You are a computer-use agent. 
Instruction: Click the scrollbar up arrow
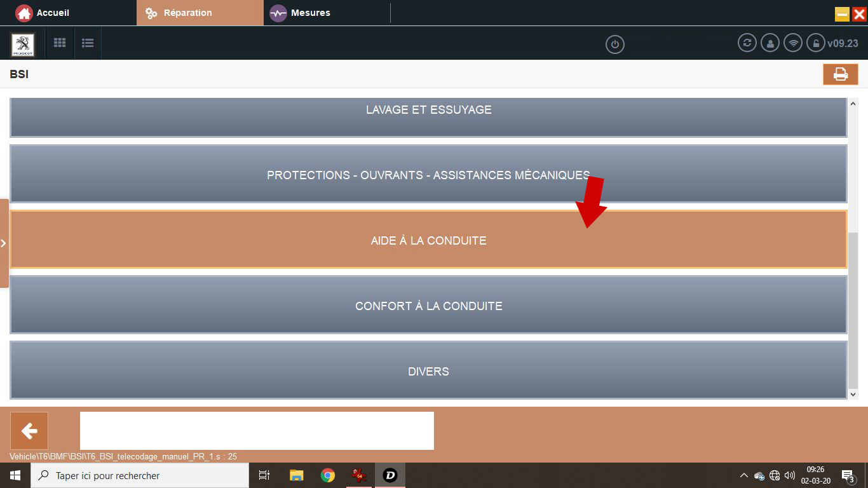pos(853,104)
